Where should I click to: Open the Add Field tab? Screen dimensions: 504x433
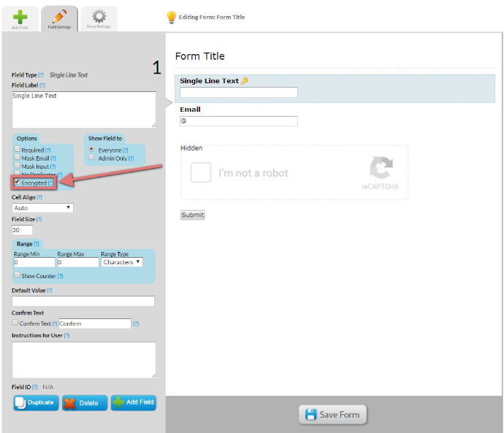click(20, 19)
